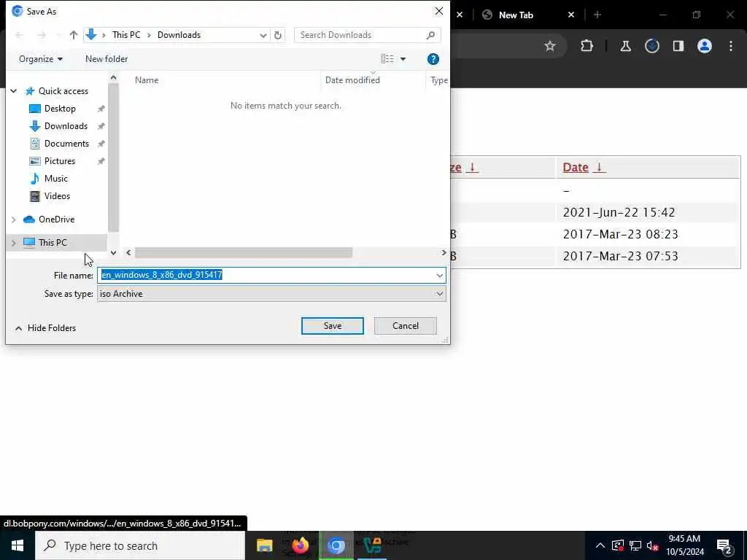Open the Save As help button

(433, 59)
